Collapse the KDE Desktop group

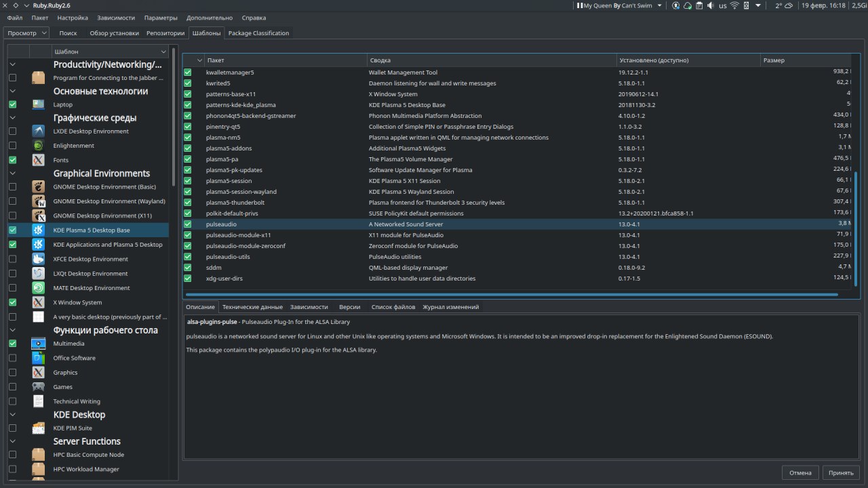coord(12,415)
